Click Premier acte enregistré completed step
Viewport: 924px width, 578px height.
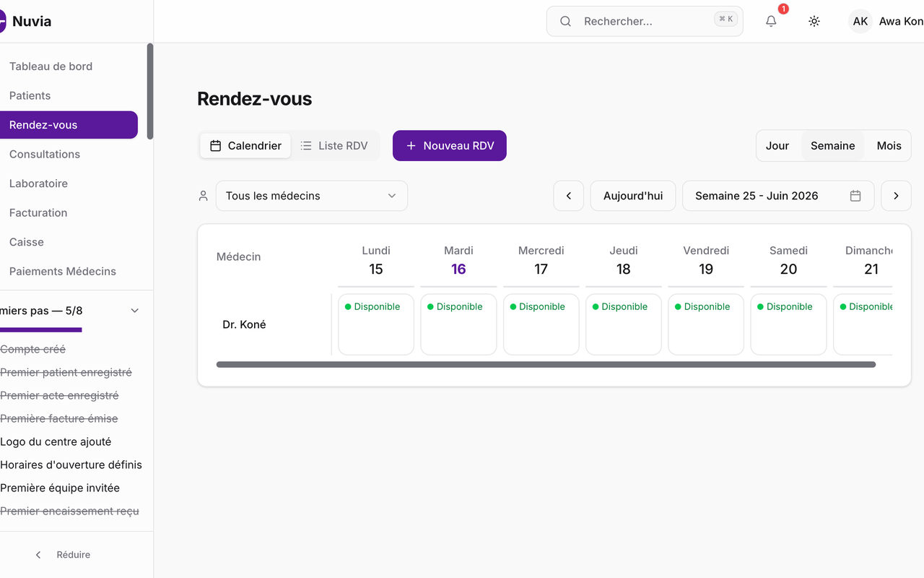(x=59, y=395)
